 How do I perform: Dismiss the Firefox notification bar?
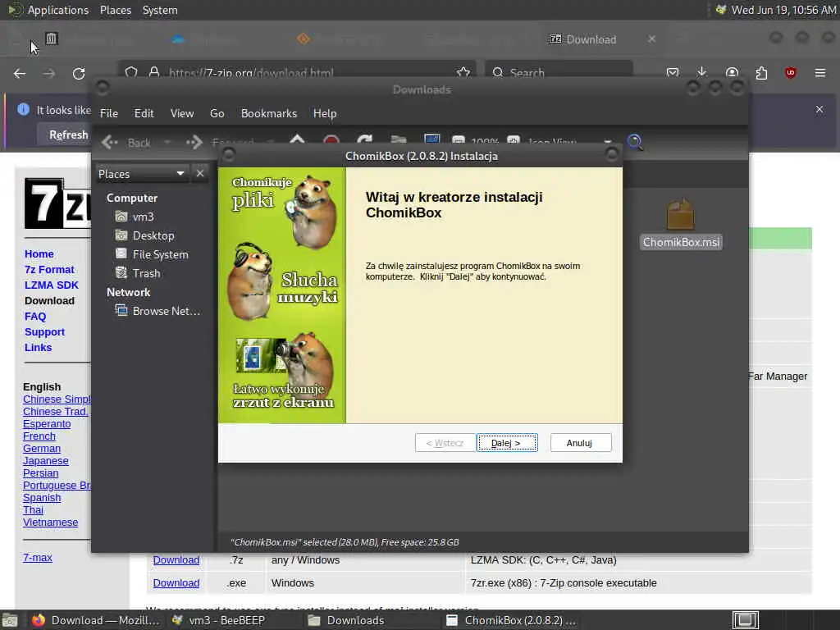[819, 109]
